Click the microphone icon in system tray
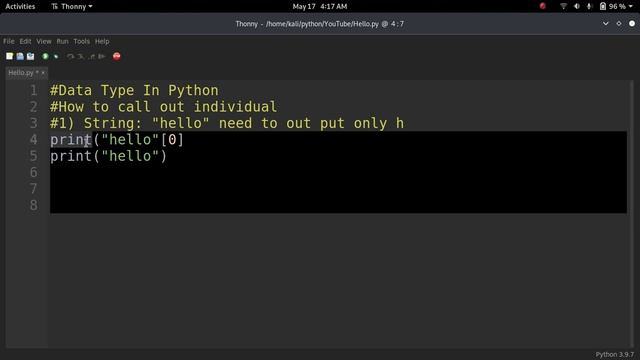This screenshot has width=640, height=360. click(x=589, y=7)
